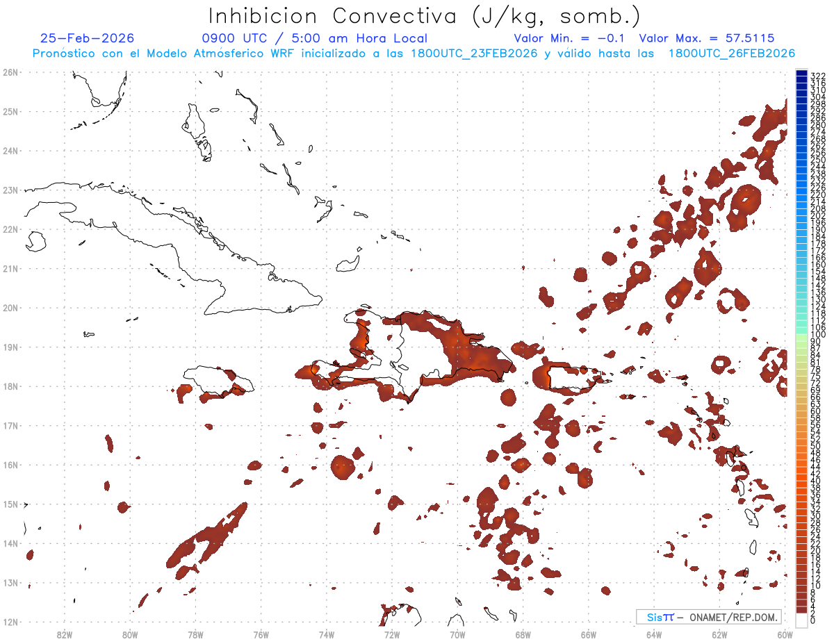Click the 24N latitude label

[10, 151]
